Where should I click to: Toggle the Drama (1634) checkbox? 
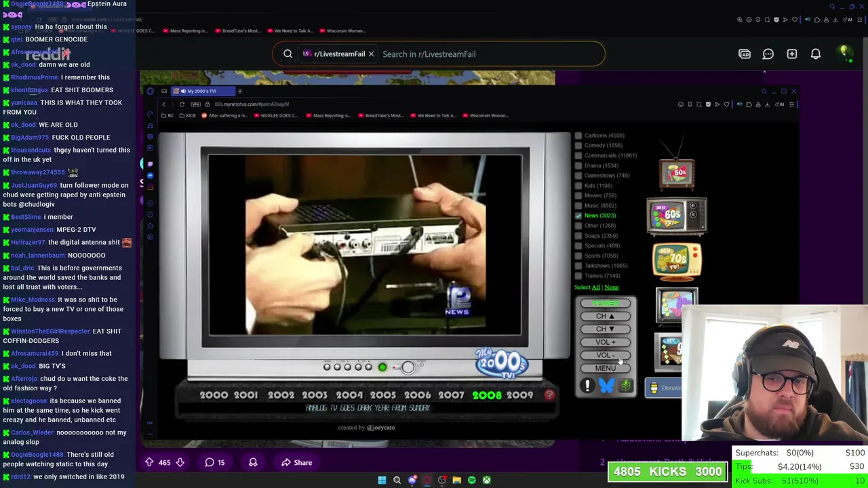point(578,165)
